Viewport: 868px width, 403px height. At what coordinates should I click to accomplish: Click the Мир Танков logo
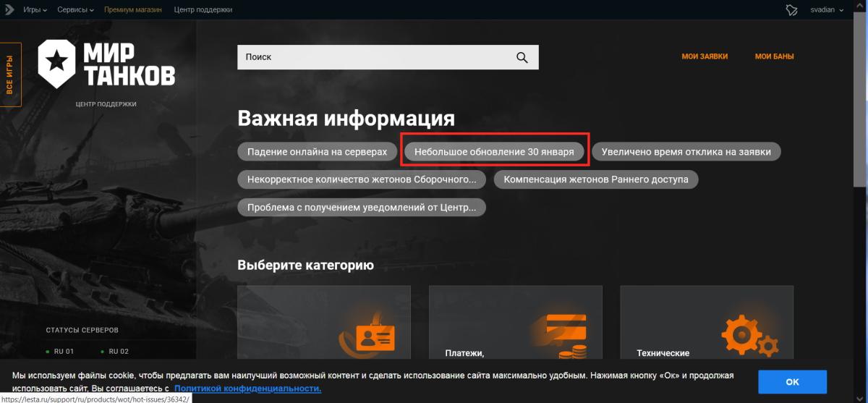pos(106,64)
